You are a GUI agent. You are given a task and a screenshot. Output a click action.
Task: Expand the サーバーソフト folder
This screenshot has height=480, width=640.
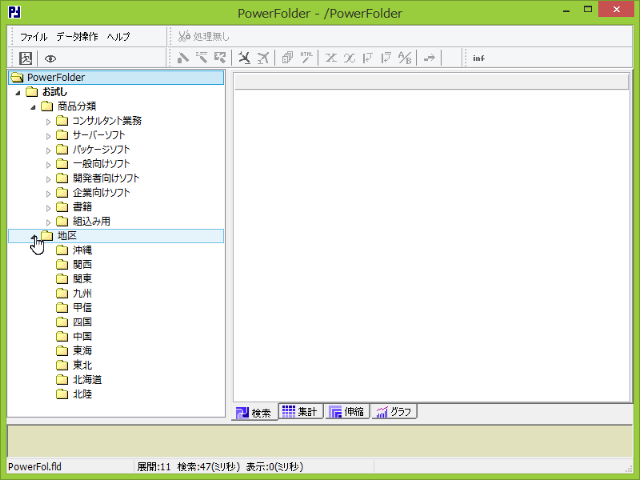tap(48, 136)
